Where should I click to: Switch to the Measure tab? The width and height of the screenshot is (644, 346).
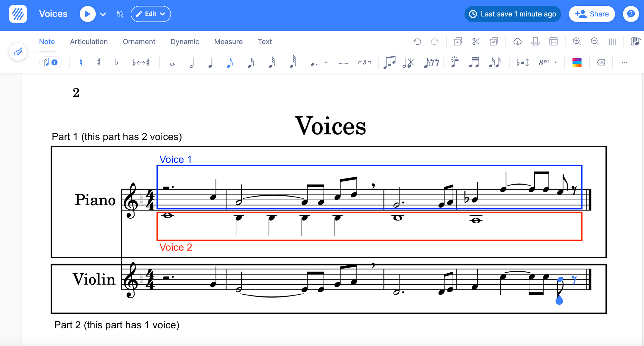coord(229,42)
